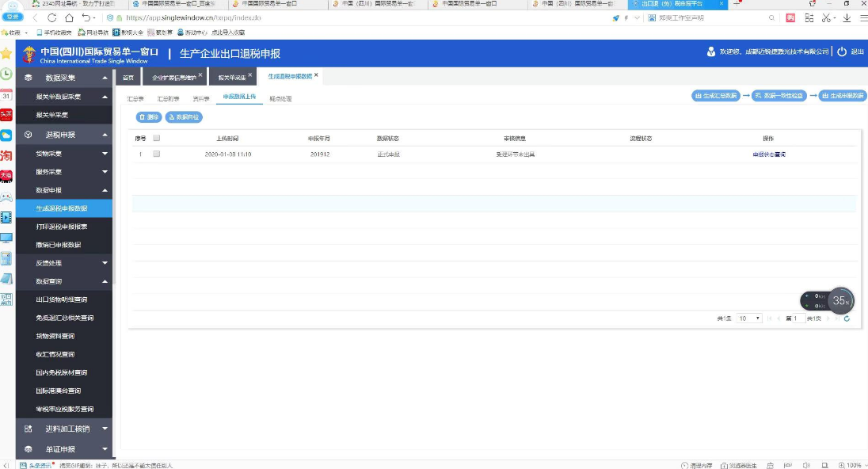Click the rocket speed-up icon in address bar
The image size is (868, 469).
[x=615, y=17]
